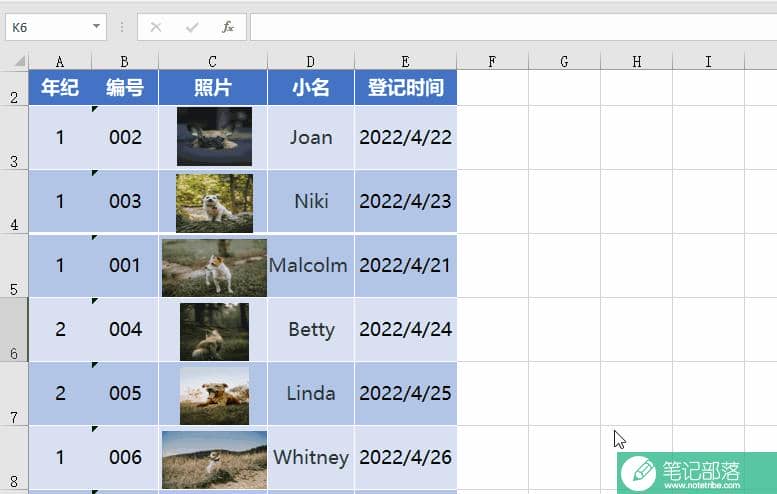Select Niki's dog photo thumbnail
The width and height of the screenshot is (777, 494).
point(214,203)
